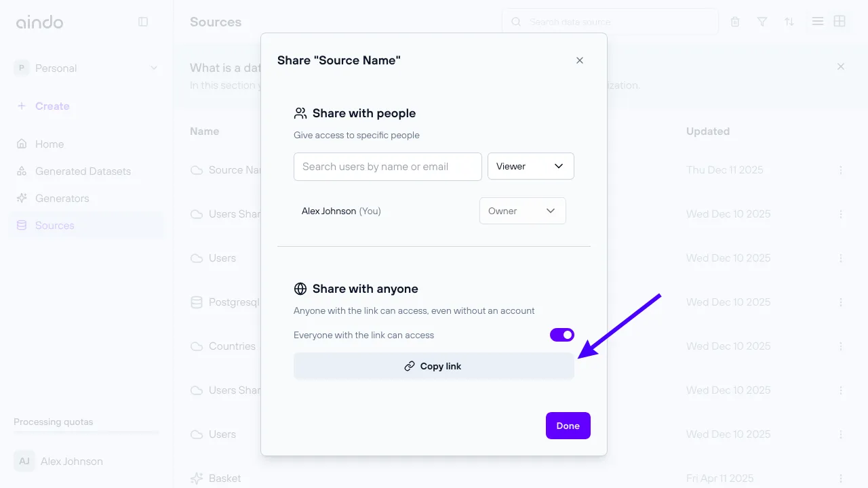The height and width of the screenshot is (488, 868).
Task: Collapse the sidebar with the panel icon
Action: tap(143, 21)
